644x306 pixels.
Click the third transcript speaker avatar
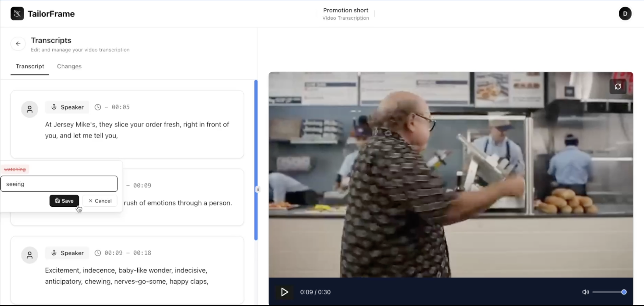(30, 255)
